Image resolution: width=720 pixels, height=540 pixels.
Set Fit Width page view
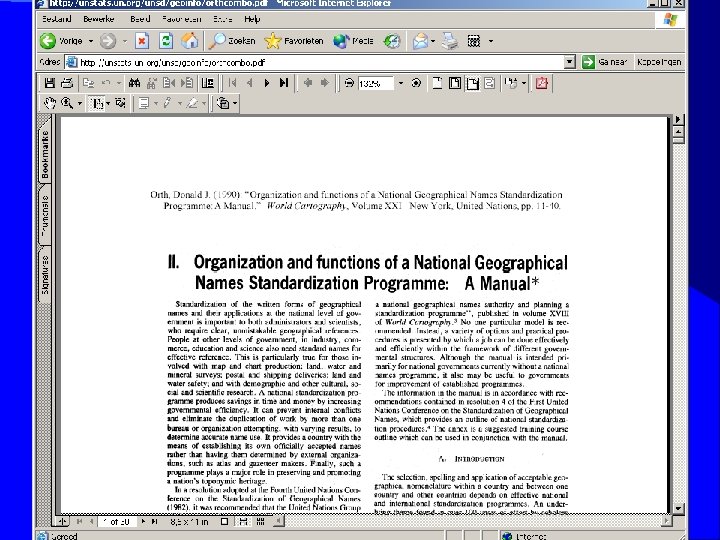[472, 83]
